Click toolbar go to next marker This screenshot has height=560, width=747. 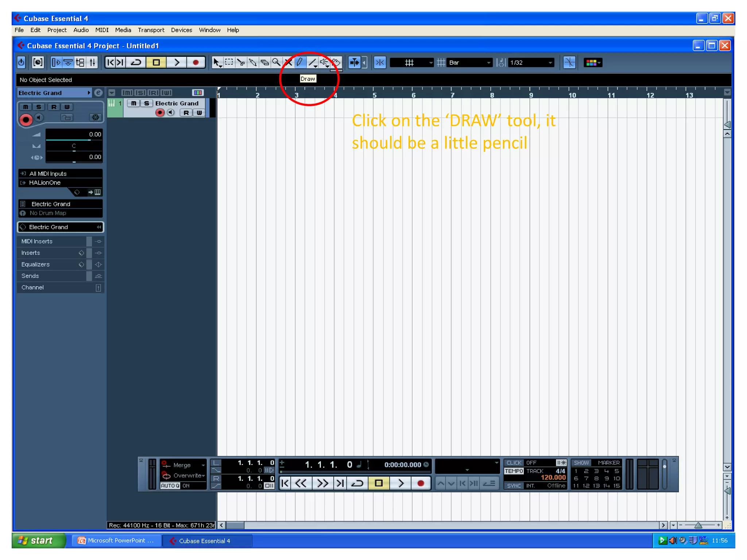point(120,62)
